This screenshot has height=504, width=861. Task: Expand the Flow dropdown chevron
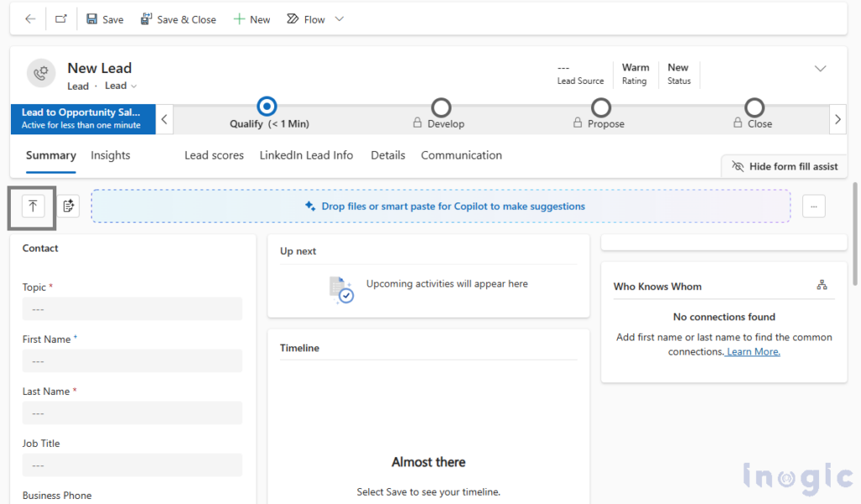[338, 18]
